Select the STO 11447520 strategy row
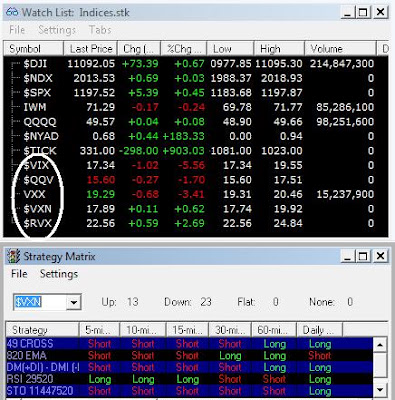The height and width of the screenshot is (400, 395). [189, 391]
